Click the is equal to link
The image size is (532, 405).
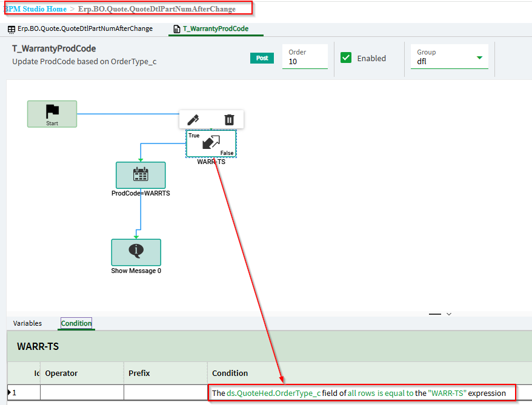395,393
